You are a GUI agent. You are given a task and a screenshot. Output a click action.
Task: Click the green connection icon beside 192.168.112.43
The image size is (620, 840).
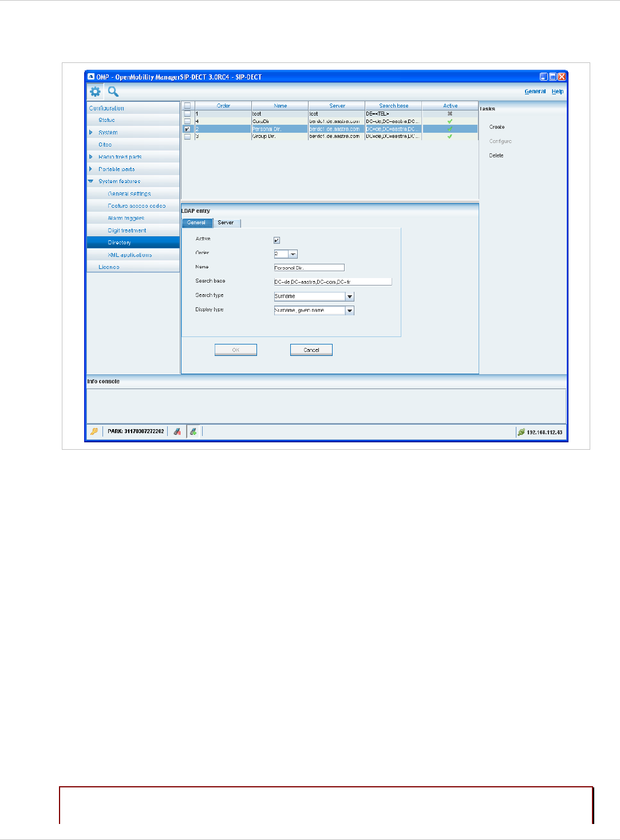[x=521, y=432]
